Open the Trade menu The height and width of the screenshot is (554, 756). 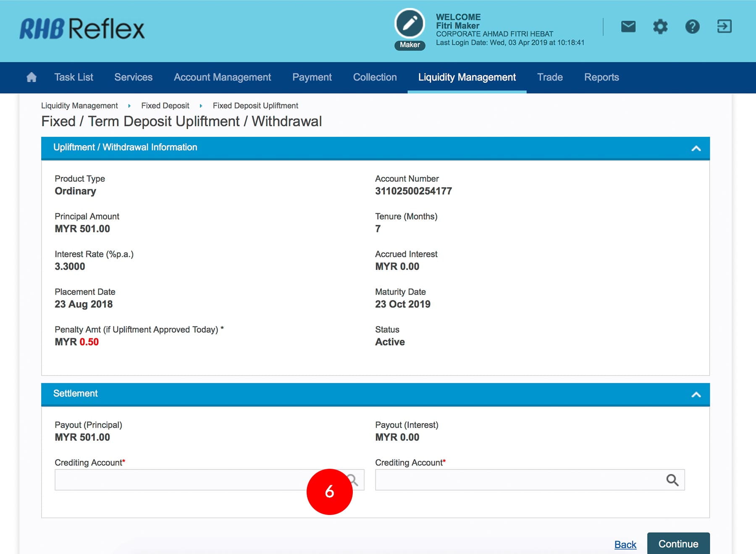pyautogui.click(x=550, y=77)
